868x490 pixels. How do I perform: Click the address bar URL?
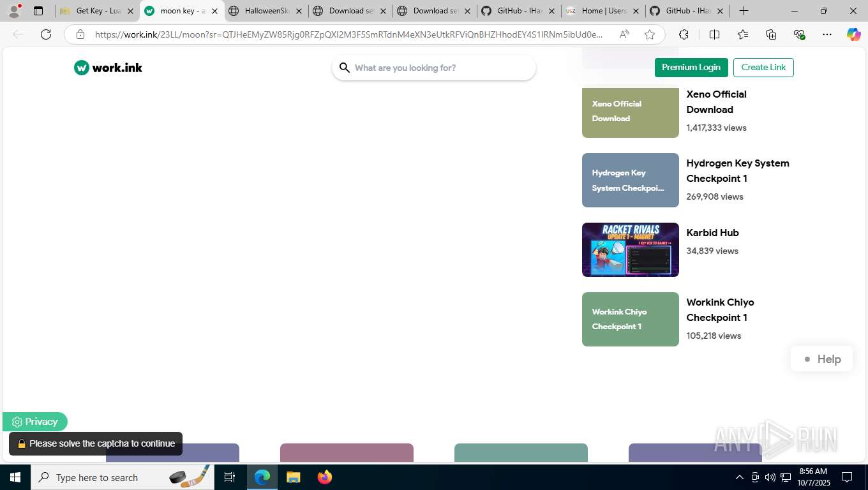pyautogui.click(x=348, y=34)
